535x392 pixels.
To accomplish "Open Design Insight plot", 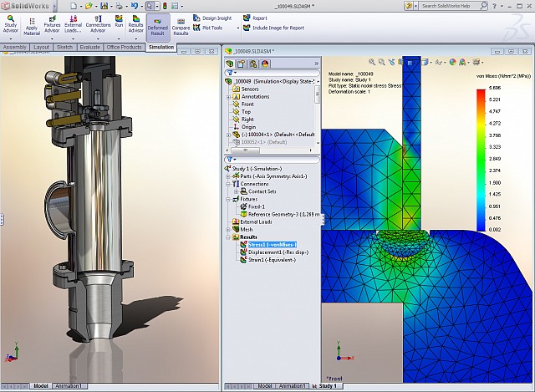I will click(212, 18).
